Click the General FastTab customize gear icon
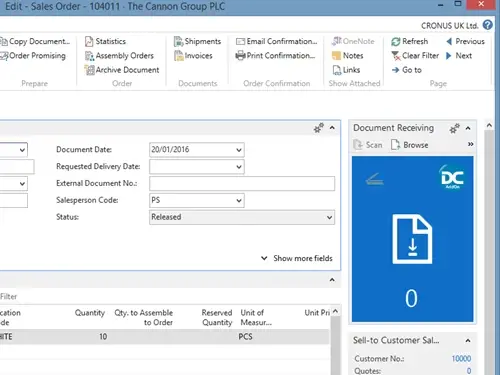This screenshot has height=375, width=500. [x=319, y=128]
